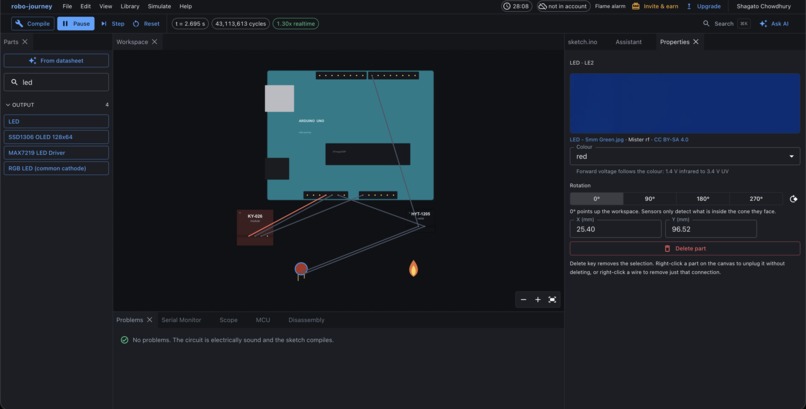
Task: Select the RGB LED (common cathode) part
Action: click(56, 169)
